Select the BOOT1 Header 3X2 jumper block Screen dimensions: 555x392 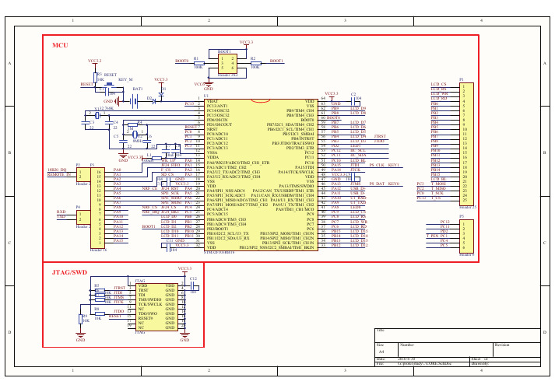pos(227,64)
